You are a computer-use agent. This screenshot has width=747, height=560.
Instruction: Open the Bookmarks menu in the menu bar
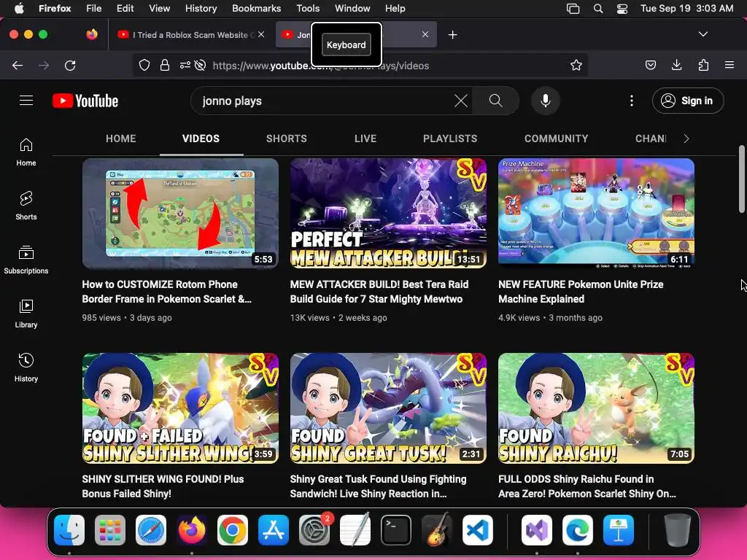256,9
